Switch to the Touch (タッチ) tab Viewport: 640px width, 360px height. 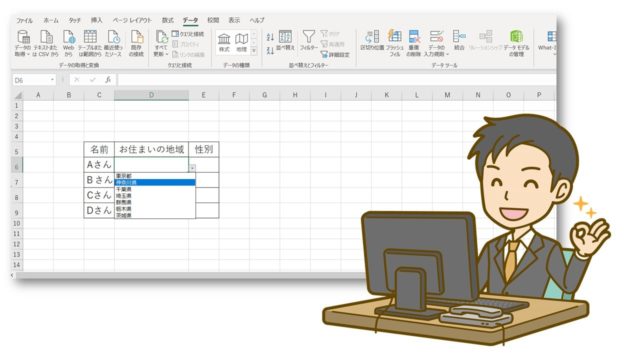tap(75, 20)
